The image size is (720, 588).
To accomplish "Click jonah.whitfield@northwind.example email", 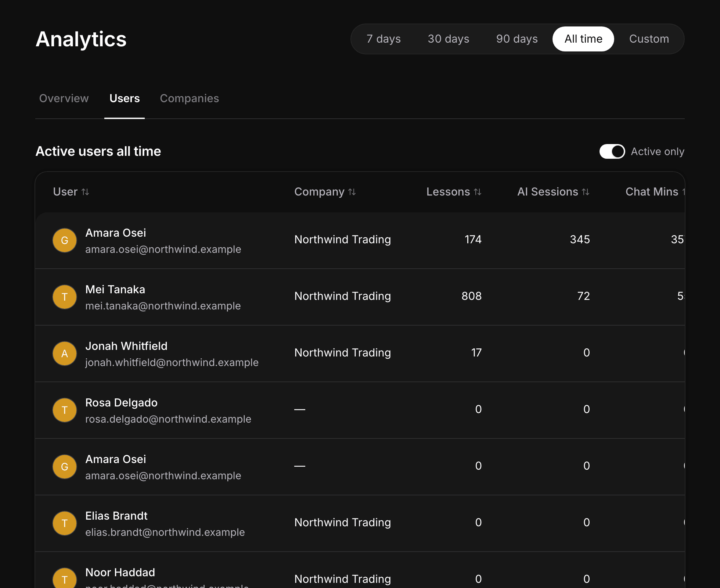I will (172, 363).
